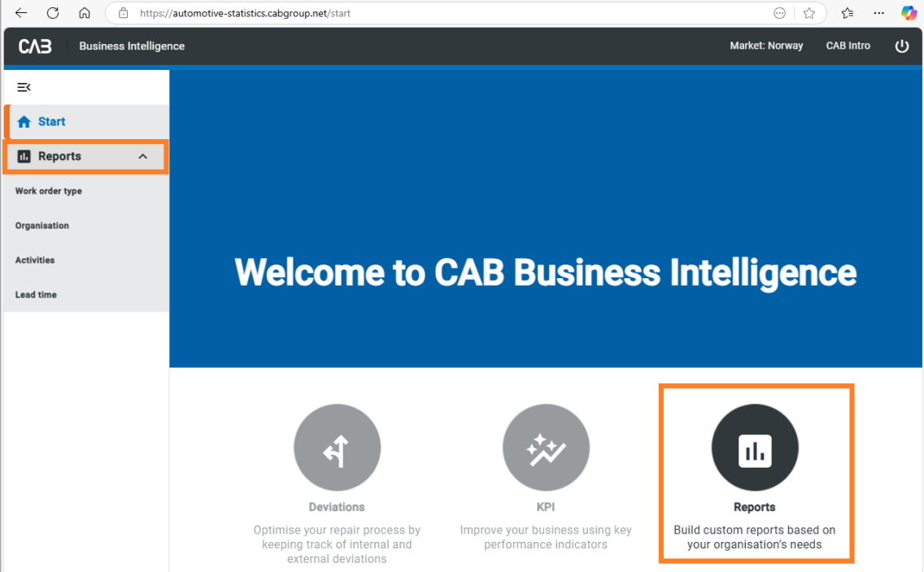Open the page options icon in the address bar
This screenshot has height=572, width=924.
[779, 13]
